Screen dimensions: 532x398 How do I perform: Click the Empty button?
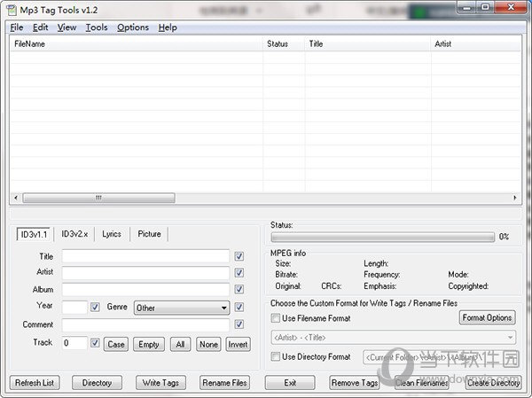[x=149, y=345]
